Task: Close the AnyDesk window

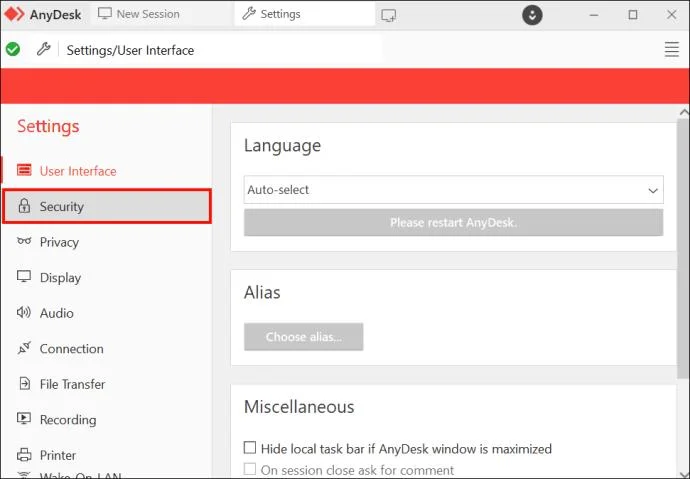Action: coord(672,15)
